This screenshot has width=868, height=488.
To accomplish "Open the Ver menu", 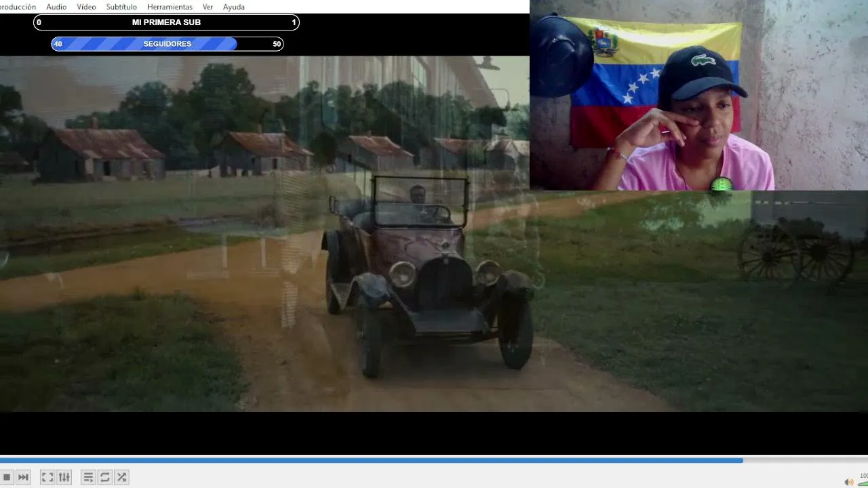I will (208, 7).
